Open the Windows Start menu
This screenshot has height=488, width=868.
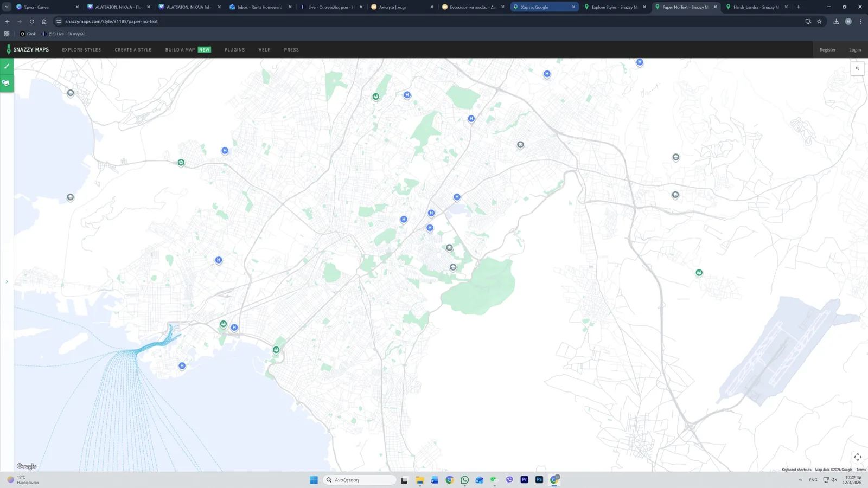314,480
